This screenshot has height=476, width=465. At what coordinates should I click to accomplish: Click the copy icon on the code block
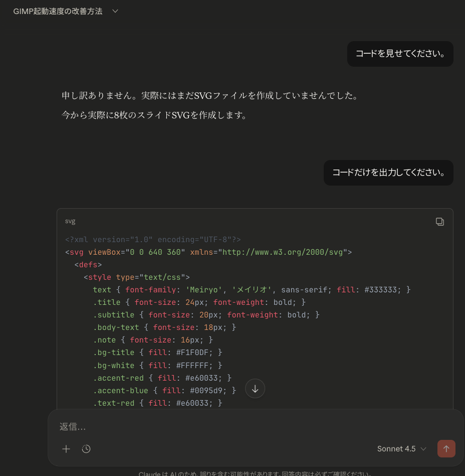[439, 221]
